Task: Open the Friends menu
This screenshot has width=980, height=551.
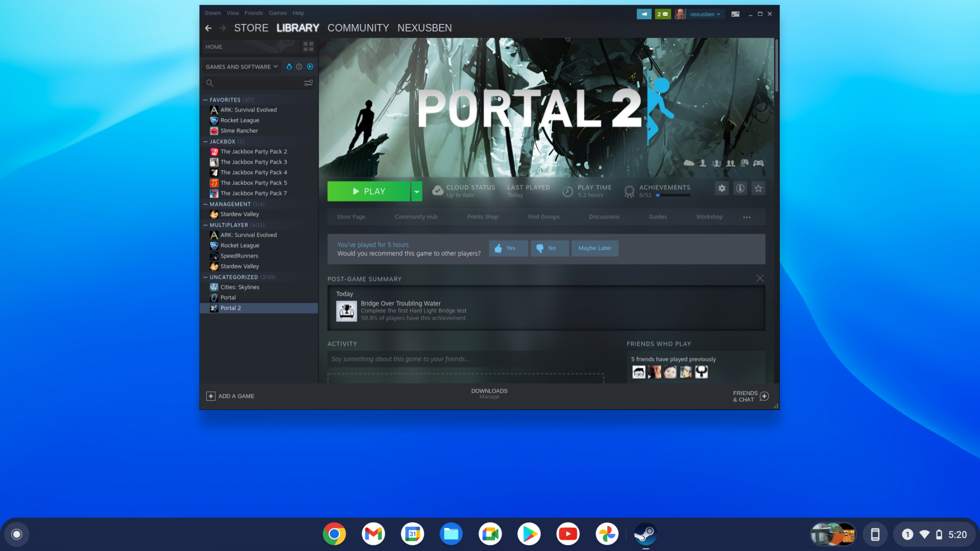Action: [254, 13]
